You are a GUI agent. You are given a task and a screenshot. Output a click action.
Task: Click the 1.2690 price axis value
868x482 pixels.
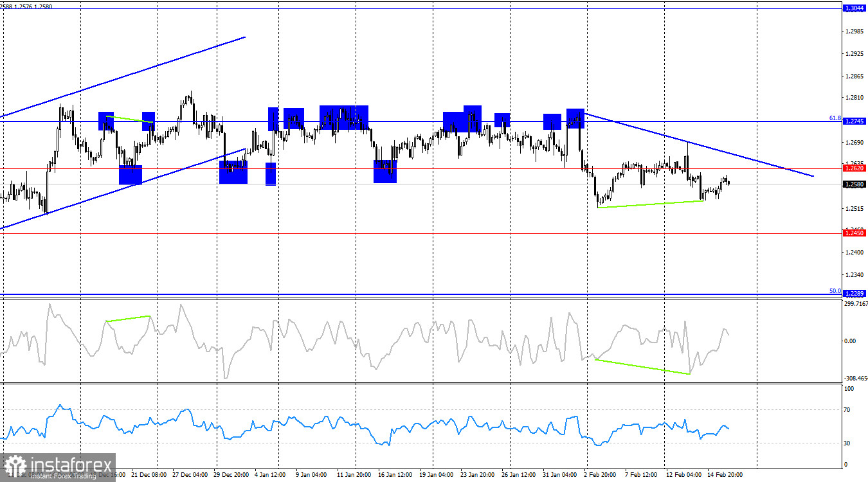coord(855,143)
